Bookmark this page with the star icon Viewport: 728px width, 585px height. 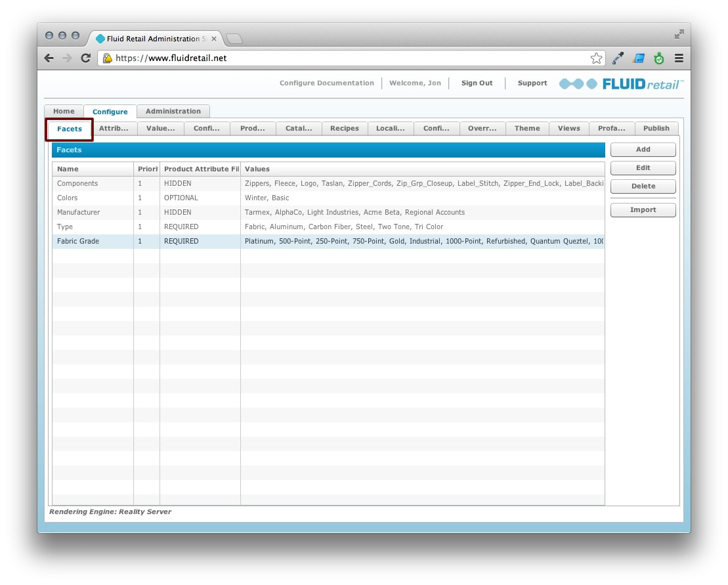tap(596, 58)
